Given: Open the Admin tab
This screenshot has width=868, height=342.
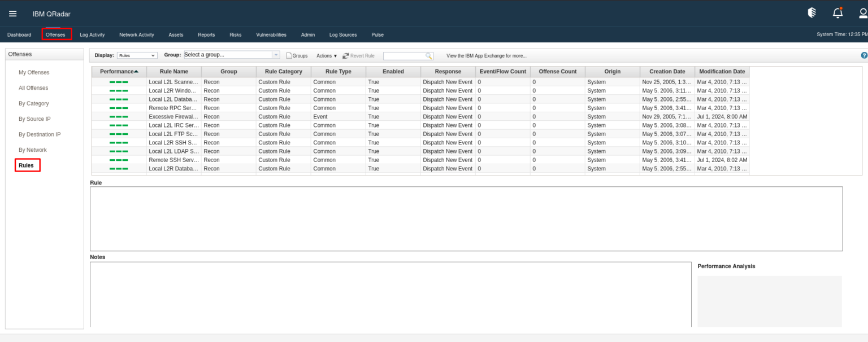Looking at the screenshot, I should point(308,35).
